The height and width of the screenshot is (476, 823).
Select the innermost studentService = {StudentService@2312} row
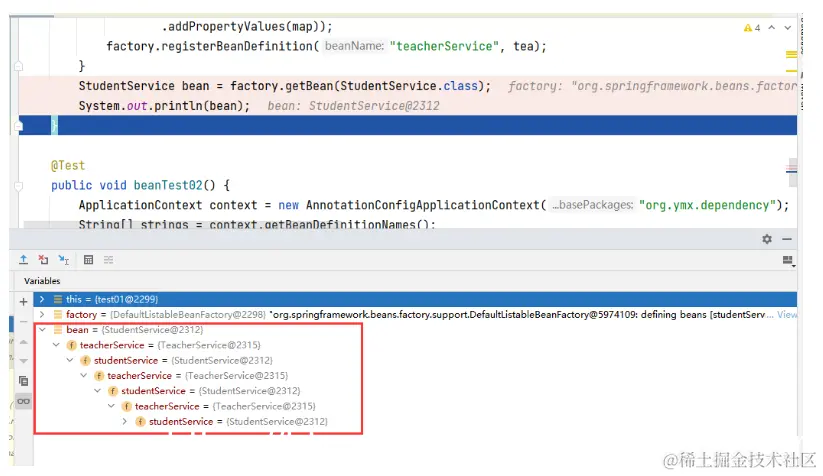point(415,421)
